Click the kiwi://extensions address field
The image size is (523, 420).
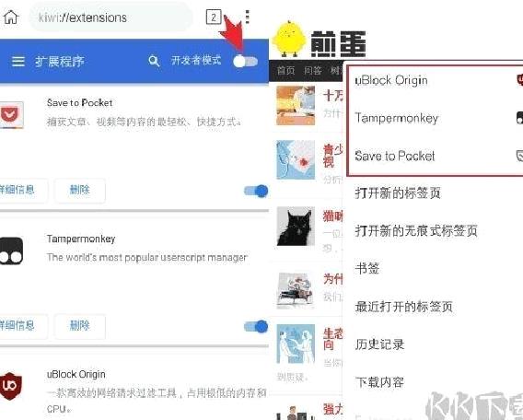[111, 17]
